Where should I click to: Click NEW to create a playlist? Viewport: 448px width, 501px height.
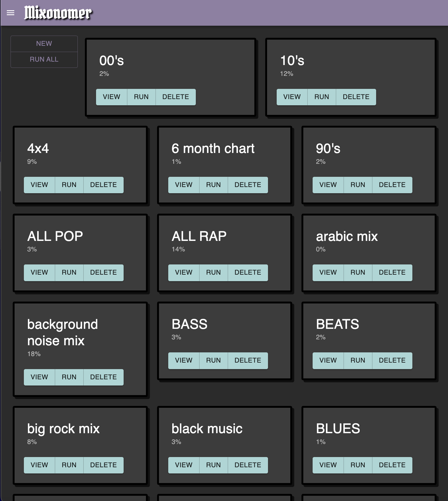coord(44,43)
